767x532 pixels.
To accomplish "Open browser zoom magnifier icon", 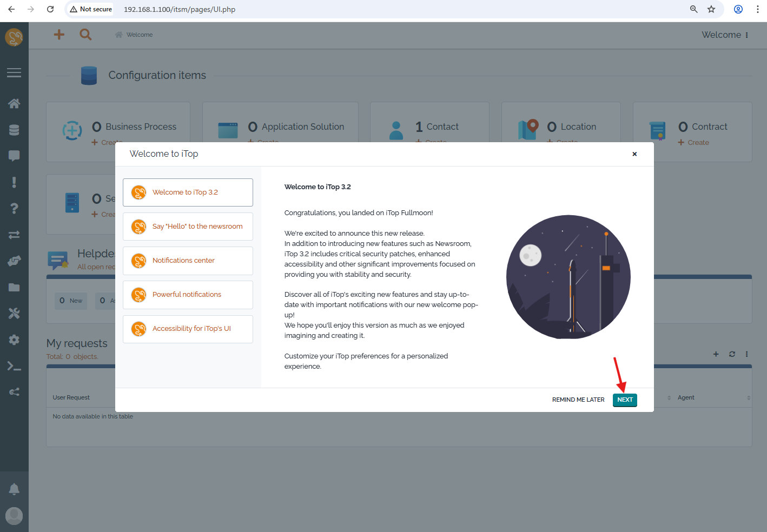I will coord(694,9).
